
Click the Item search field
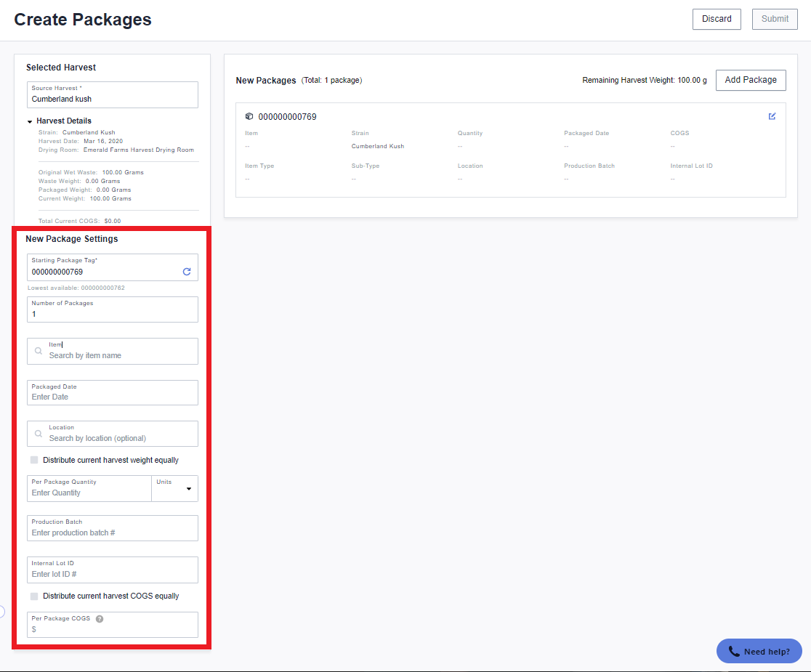click(x=113, y=351)
